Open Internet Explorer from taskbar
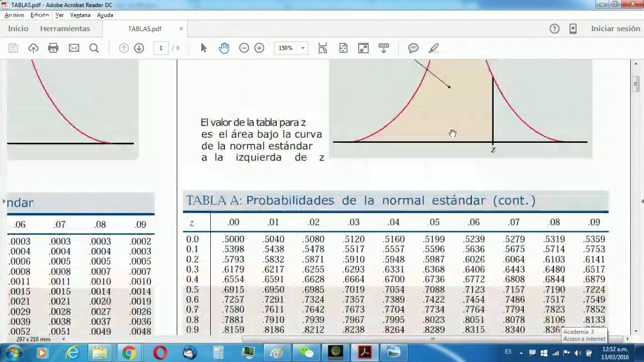Viewport: 644px width, 362px height. coord(73,353)
